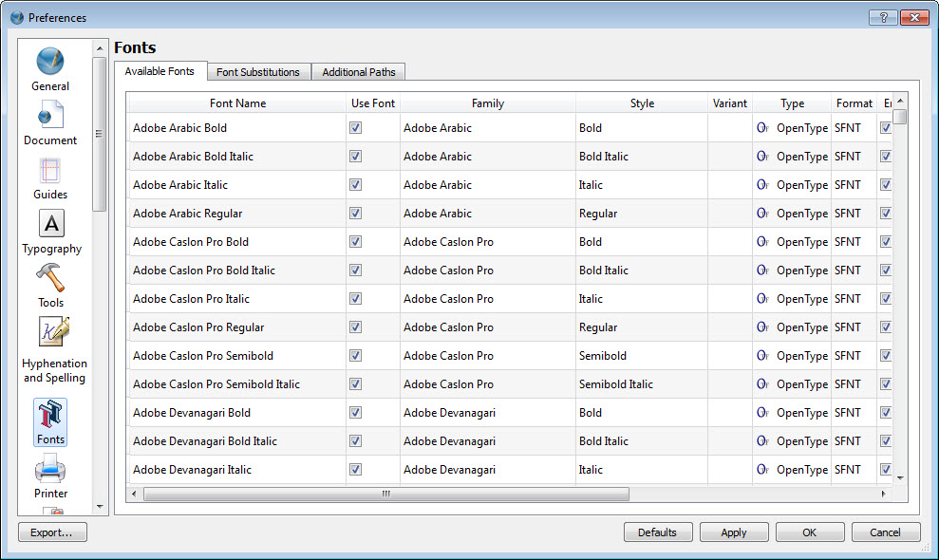This screenshot has height=560, width=939.
Task: Open the Document preferences section
Action: click(50, 123)
